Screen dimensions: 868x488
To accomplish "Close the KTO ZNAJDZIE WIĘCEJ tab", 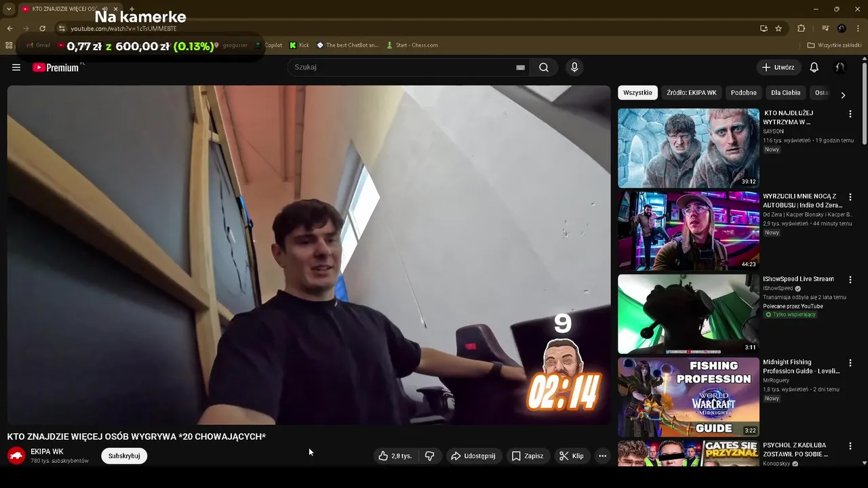I will (x=115, y=9).
